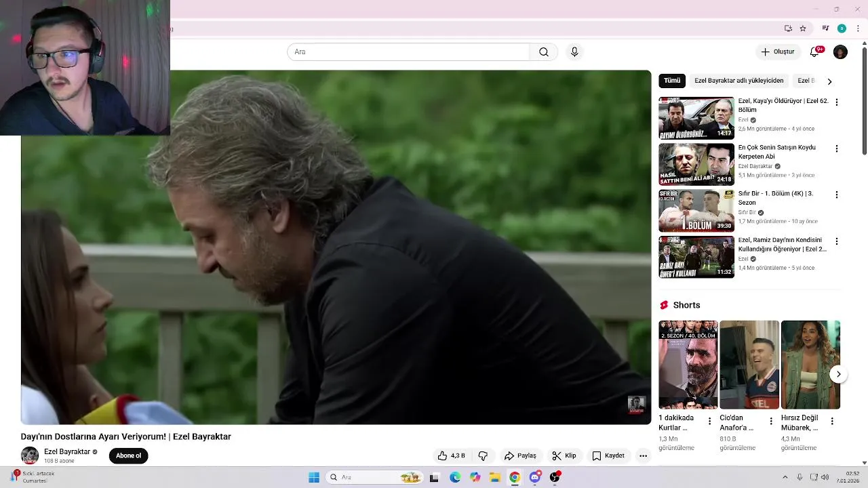The height and width of the screenshot is (488, 868).
Task: Create a clip with 'Klip' button
Action: click(x=564, y=456)
